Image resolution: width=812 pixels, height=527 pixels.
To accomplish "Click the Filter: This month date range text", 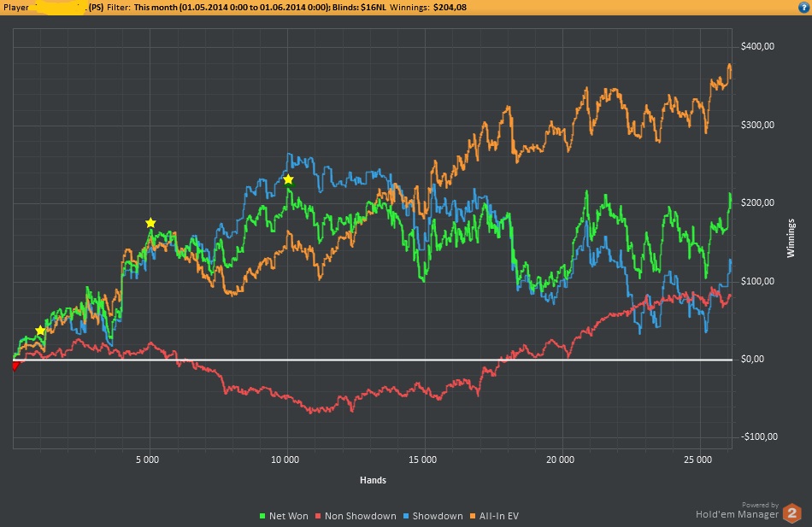I will pos(219,7).
